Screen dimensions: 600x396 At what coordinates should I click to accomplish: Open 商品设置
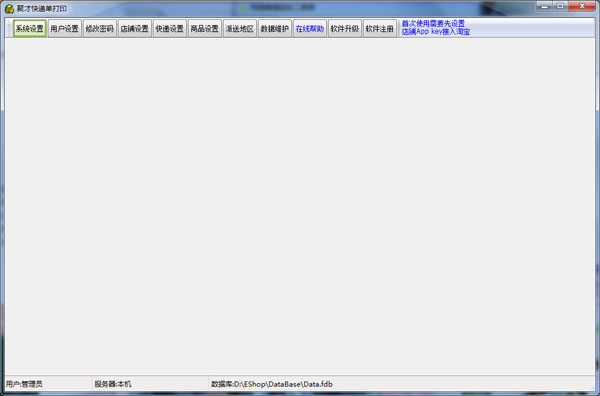click(205, 29)
